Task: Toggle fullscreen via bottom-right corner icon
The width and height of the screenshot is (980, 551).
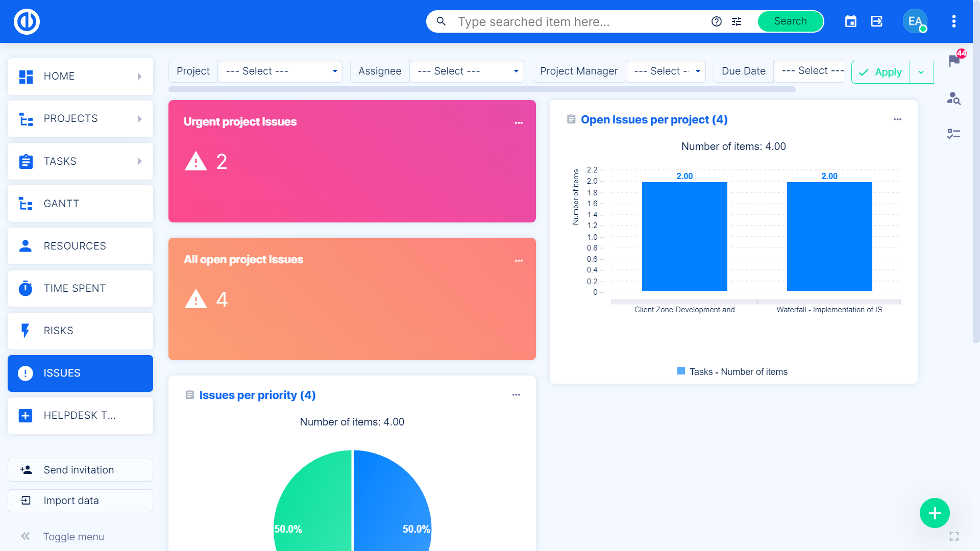Action: (954, 536)
